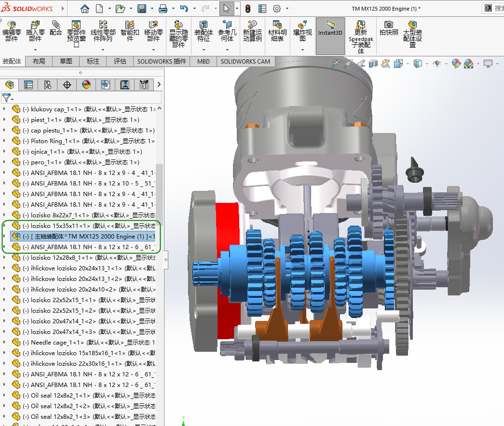The width and height of the screenshot is (504, 426).
Task: Click 爆炸视图 Exploded View tool
Action: pyautogui.click(x=302, y=31)
